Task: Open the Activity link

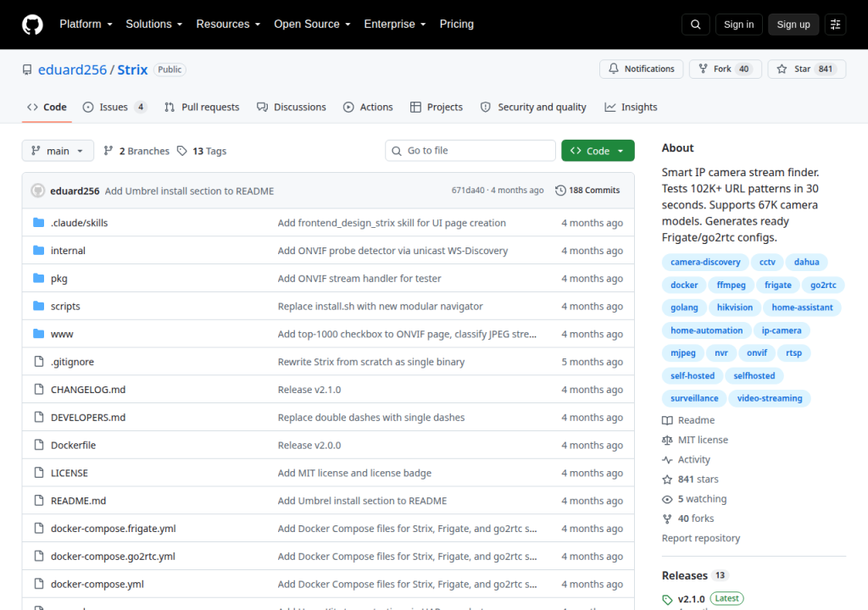Action: point(686,459)
